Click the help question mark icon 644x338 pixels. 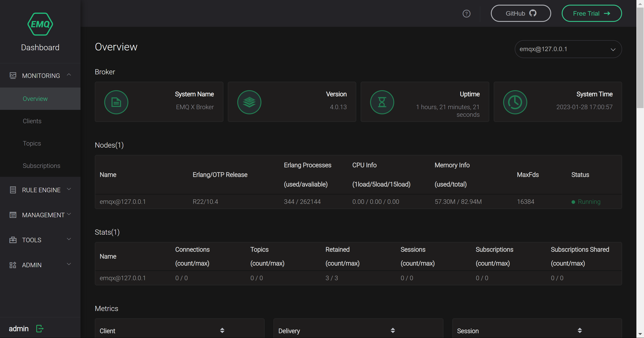click(x=466, y=13)
